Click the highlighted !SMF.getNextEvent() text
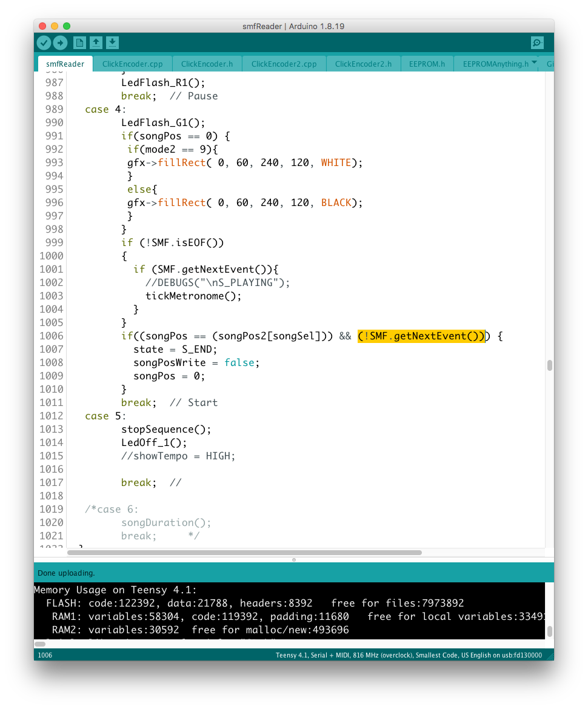This screenshot has width=588, height=709. 421,336
